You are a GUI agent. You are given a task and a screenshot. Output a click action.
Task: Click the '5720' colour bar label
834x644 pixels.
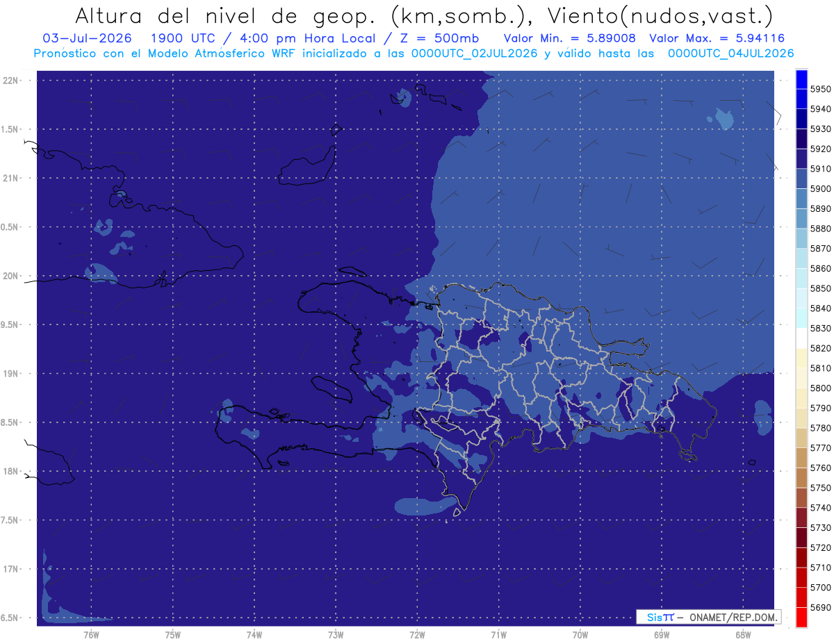click(821, 547)
